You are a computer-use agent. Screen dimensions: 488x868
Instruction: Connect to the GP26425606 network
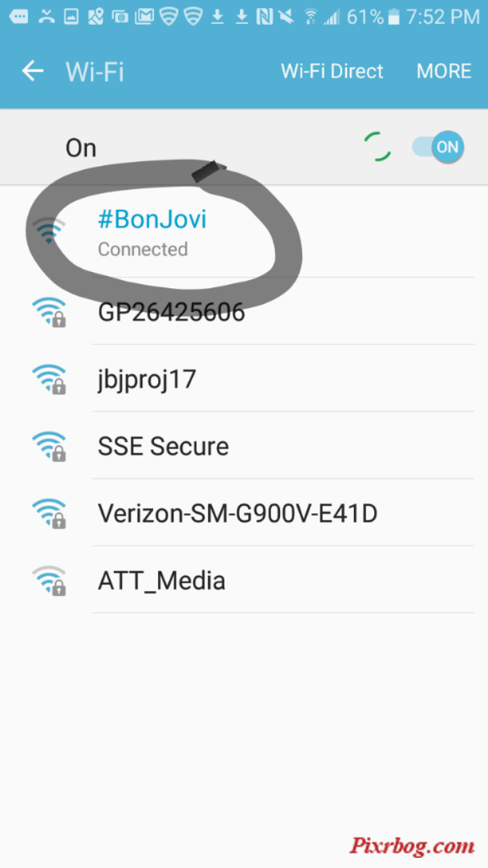[244, 311]
